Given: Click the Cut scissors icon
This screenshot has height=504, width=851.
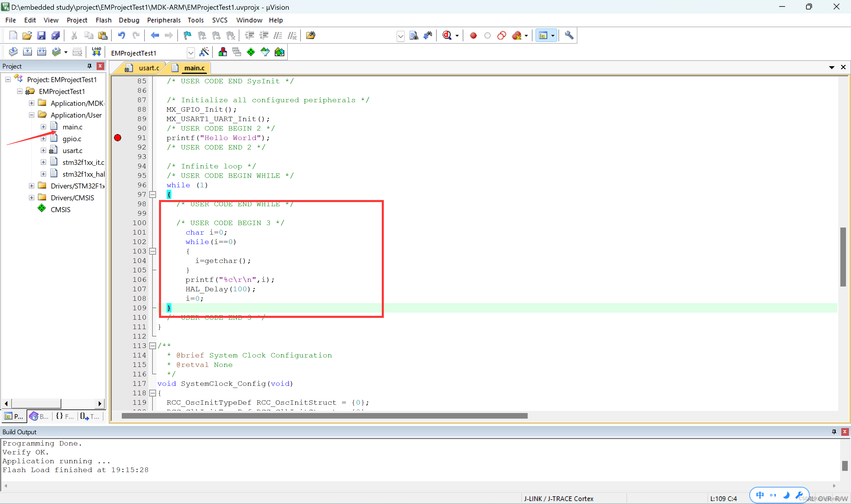Looking at the screenshot, I should [74, 35].
